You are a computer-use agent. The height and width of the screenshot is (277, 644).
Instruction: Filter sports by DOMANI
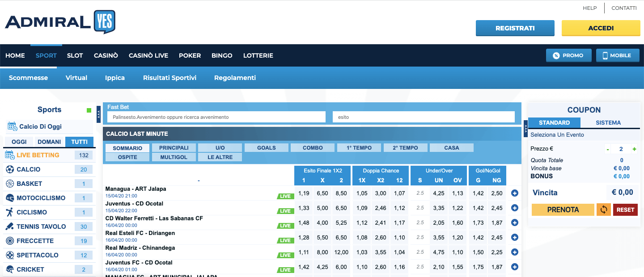click(49, 142)
